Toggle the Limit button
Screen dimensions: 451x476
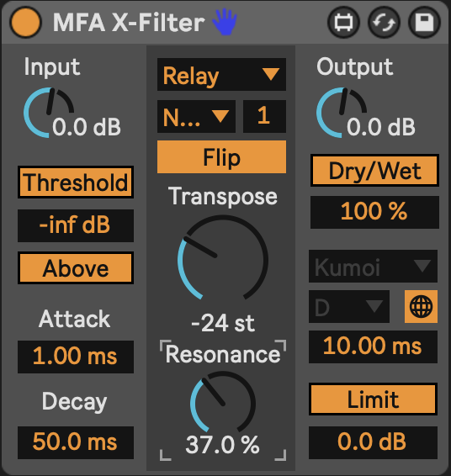tap(373, 399)
